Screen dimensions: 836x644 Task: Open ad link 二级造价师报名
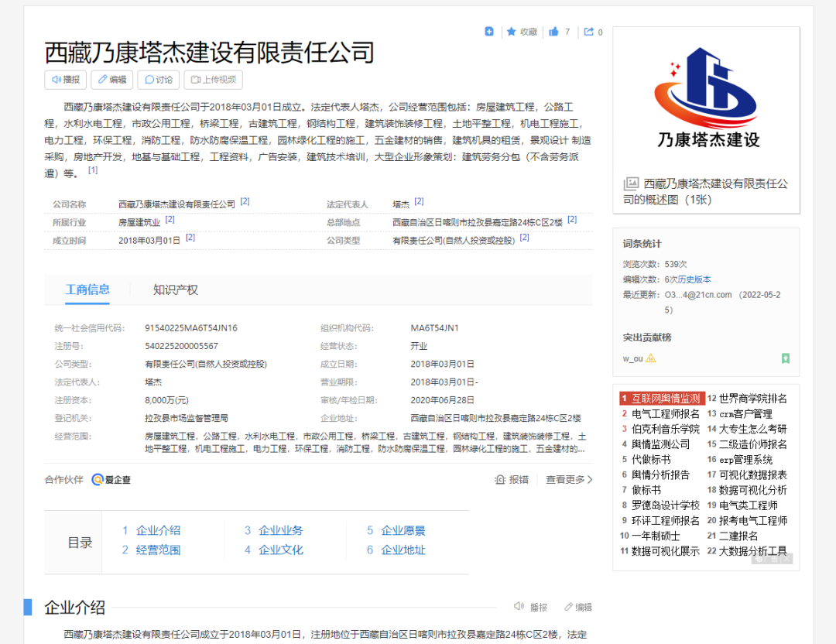click(753, 444)
